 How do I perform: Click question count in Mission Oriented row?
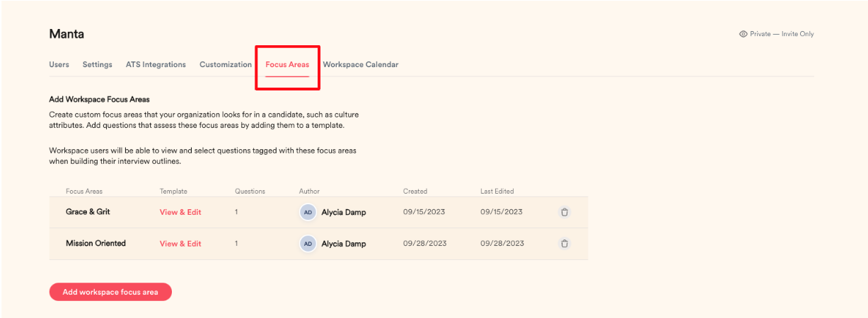[x=236, y=243]
